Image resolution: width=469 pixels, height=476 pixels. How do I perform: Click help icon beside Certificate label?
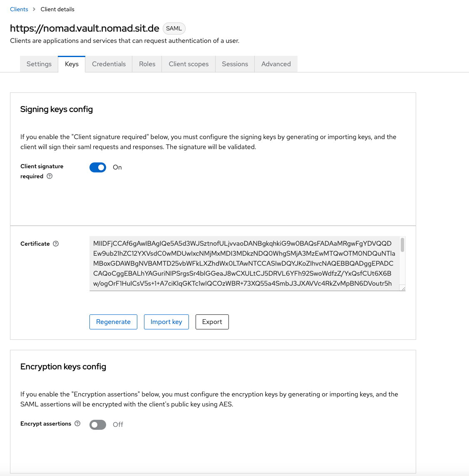(x=56, y=244)
